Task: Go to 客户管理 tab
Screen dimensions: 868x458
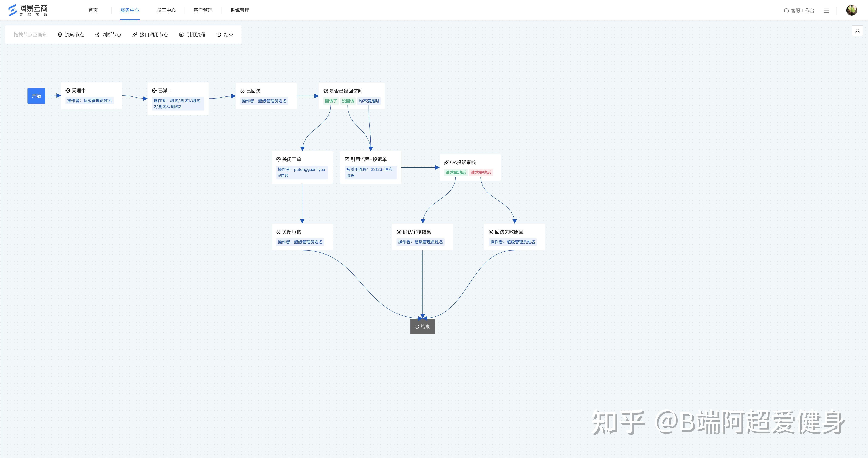Action: click(203, 10)
